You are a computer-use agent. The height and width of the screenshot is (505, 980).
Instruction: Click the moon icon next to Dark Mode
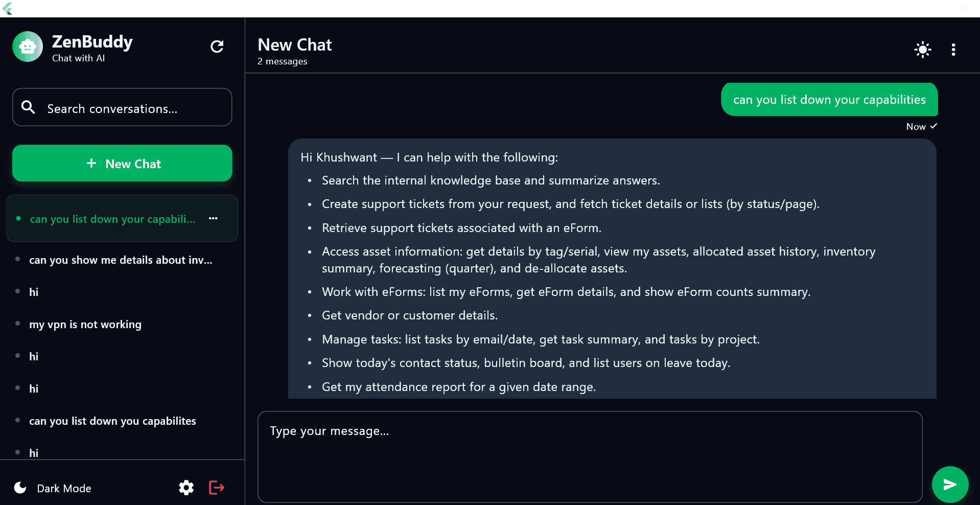[19, 488]
